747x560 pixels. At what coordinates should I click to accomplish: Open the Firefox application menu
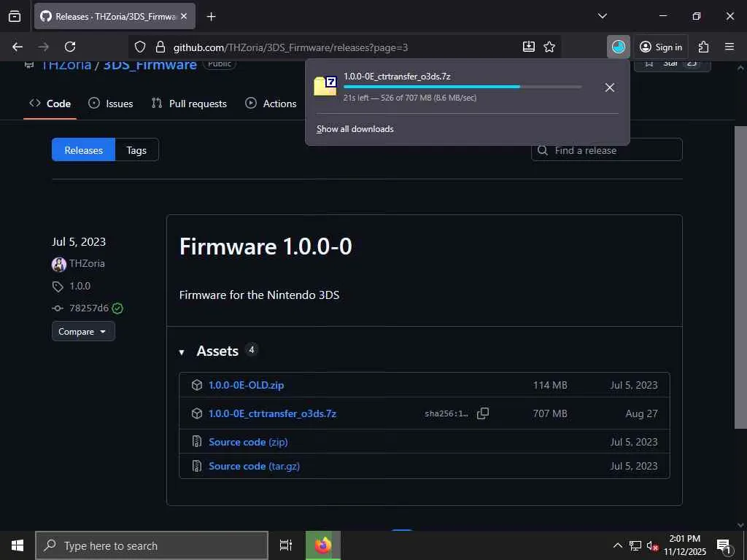[x=729, y=47]
